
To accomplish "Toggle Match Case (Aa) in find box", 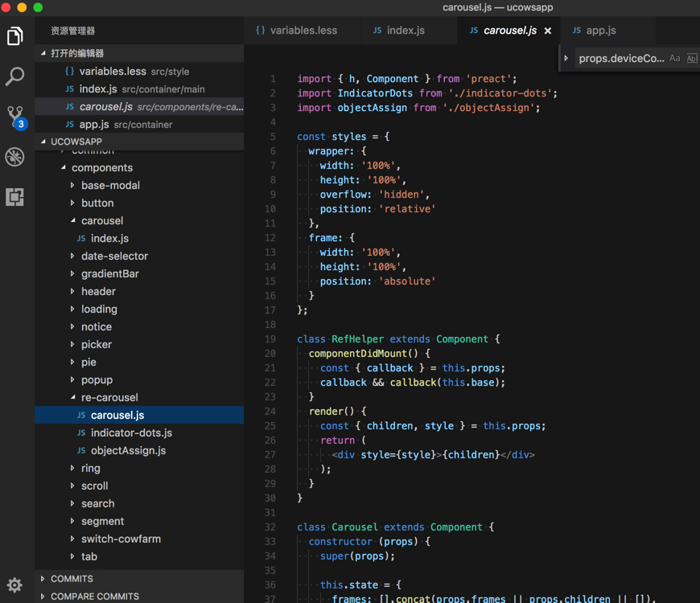I will coord(674,59).
